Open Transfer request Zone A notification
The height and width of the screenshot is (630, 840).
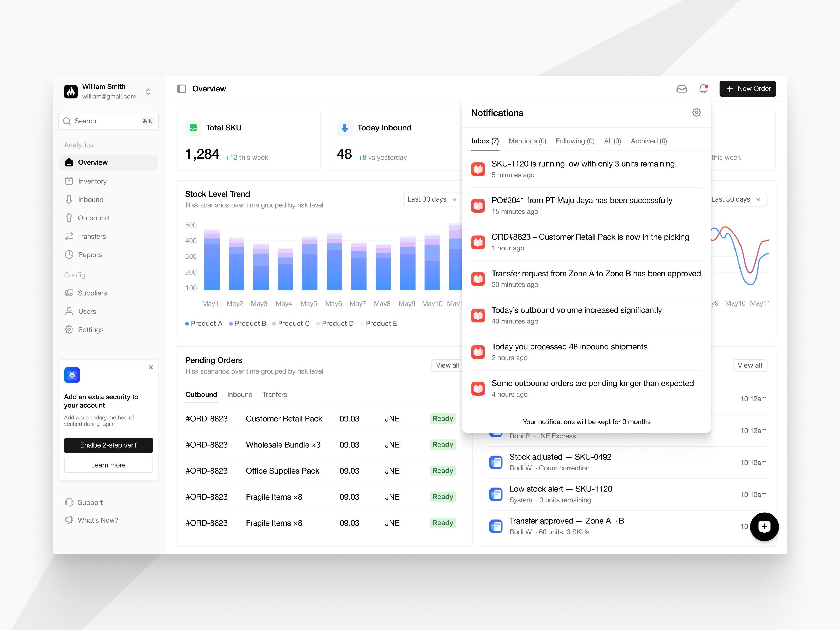(x=586, y=279)
